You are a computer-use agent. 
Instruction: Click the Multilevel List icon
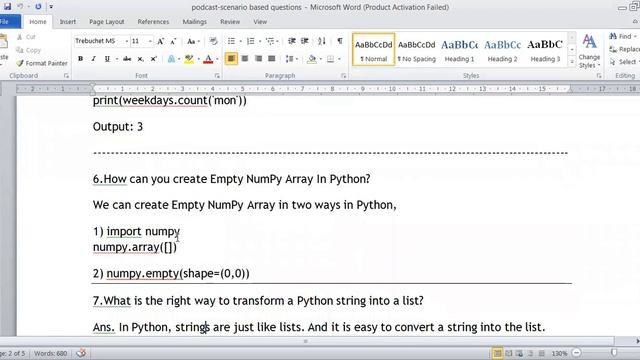270,41
